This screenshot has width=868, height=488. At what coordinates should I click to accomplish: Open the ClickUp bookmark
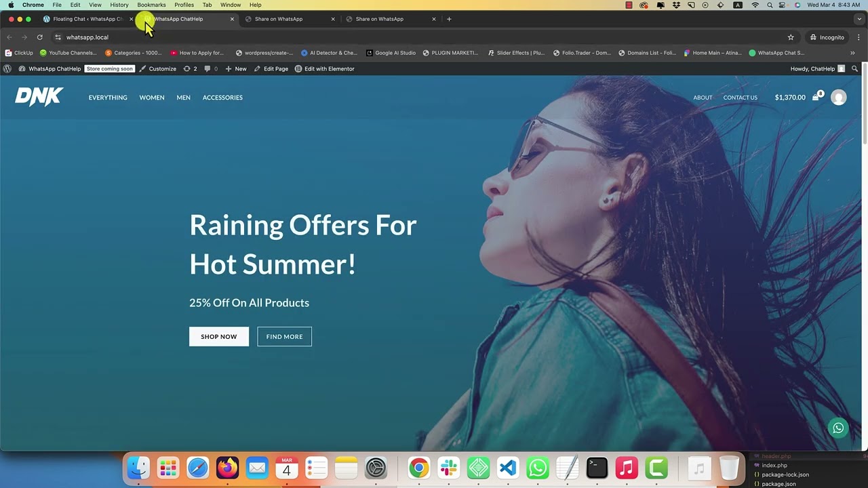click(x=19, y=53)
